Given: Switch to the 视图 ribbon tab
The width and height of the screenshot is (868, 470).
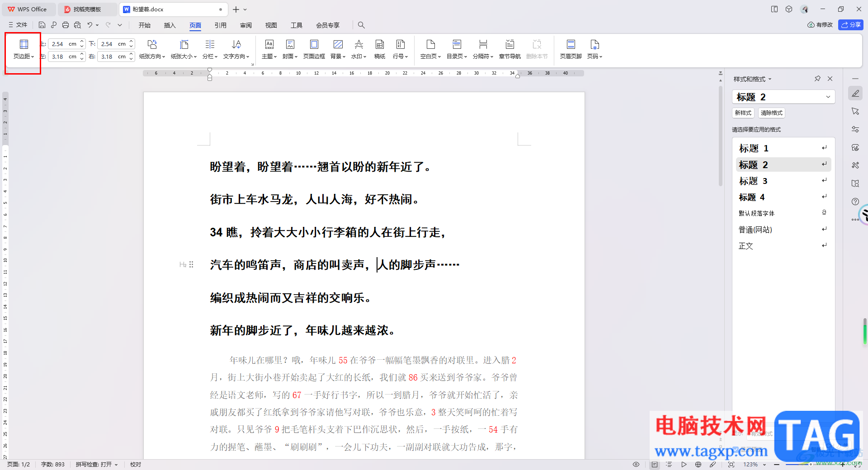Looking at the screenshot, I should click(271, 25).
